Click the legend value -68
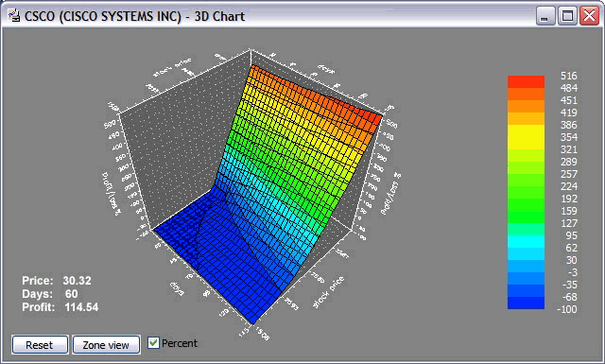 [569, 297]
